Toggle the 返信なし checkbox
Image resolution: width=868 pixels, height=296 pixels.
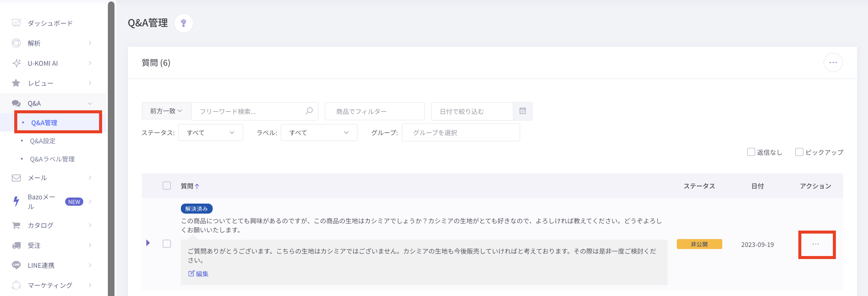pyautogui.click(x=751, y=152)
